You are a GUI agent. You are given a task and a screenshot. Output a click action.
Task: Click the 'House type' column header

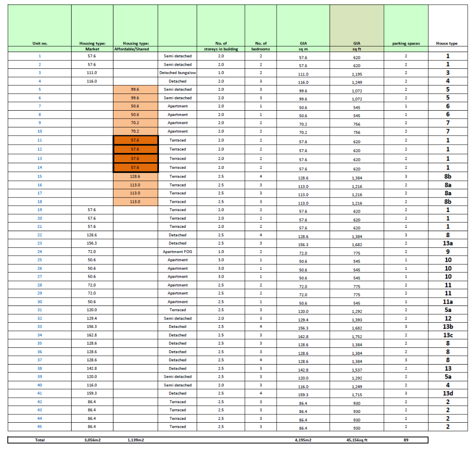[x=447, y=44]
